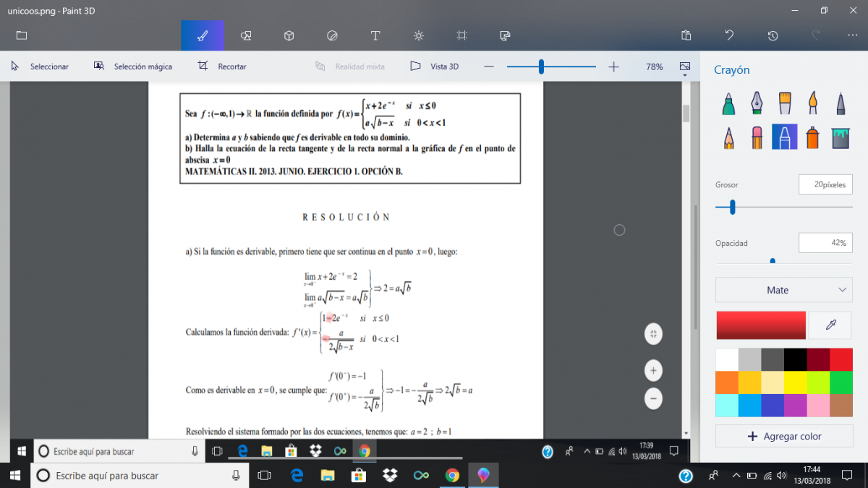Screen dimensions: 868x488
Task: Select the orange color swatch
Action: 727,382
